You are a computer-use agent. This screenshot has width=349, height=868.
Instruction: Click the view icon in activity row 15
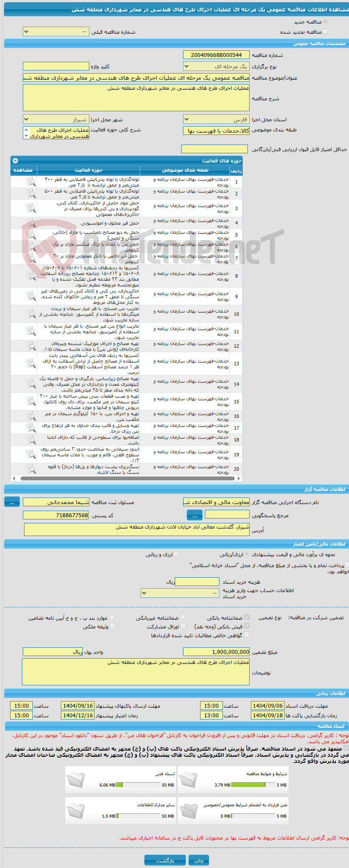pos(31,401)
